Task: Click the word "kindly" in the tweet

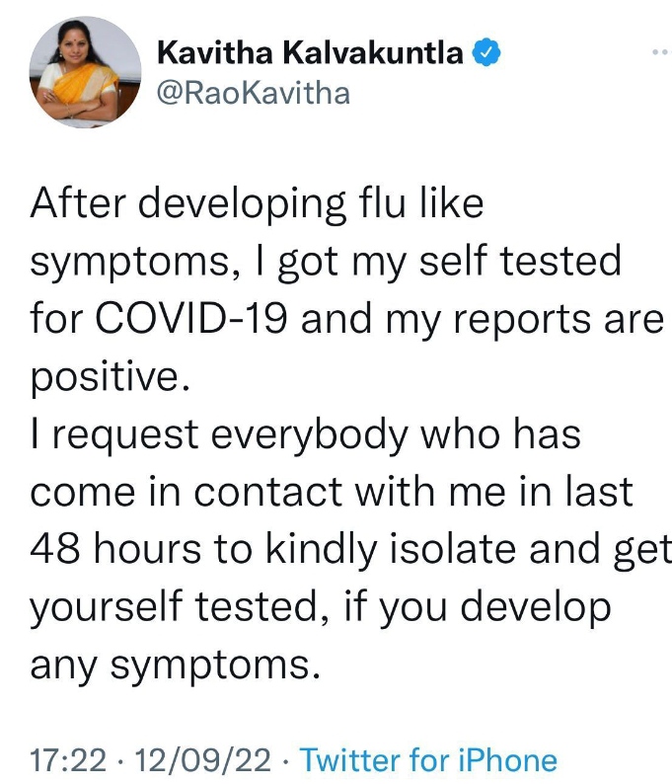Action: [x=321, y=550]
